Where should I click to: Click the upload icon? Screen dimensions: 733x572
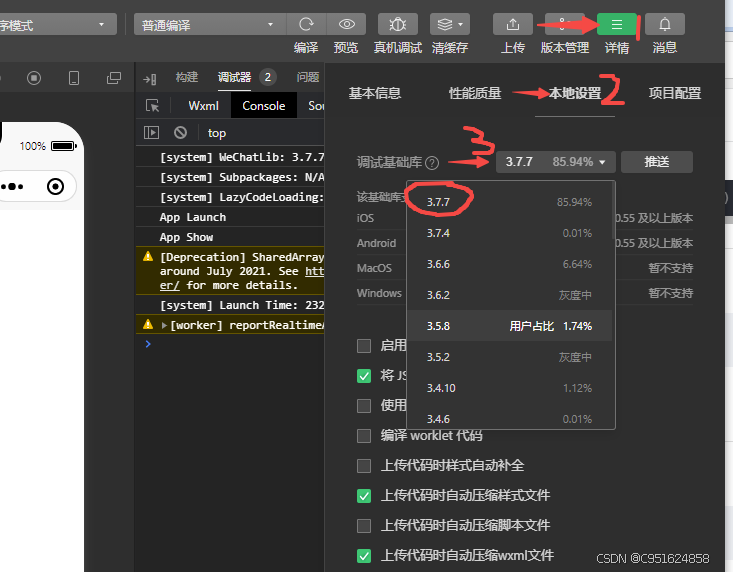pos(513,24)
